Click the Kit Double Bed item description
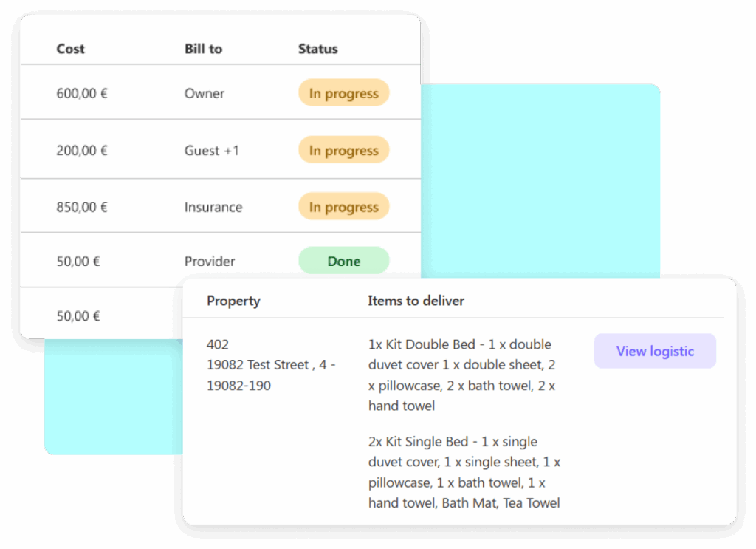Viewport: 756px width, 549px height. [x=461, y=375]
